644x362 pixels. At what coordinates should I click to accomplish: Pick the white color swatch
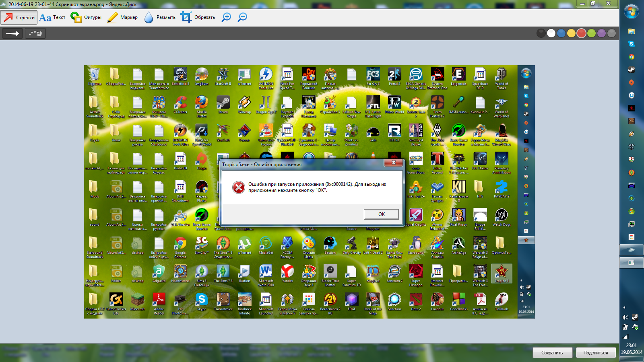click(x=551, y=33)
